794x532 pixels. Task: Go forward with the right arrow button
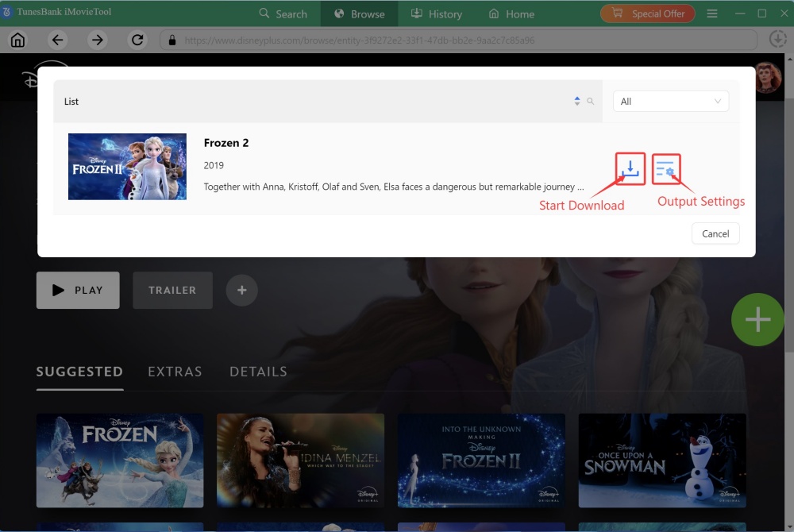[97, 40]
